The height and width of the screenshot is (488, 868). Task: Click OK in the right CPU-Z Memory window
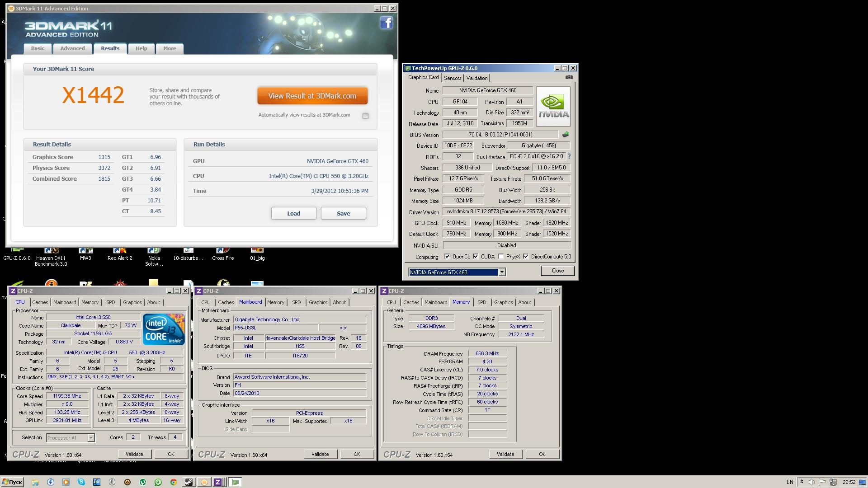tap(542, 454)
